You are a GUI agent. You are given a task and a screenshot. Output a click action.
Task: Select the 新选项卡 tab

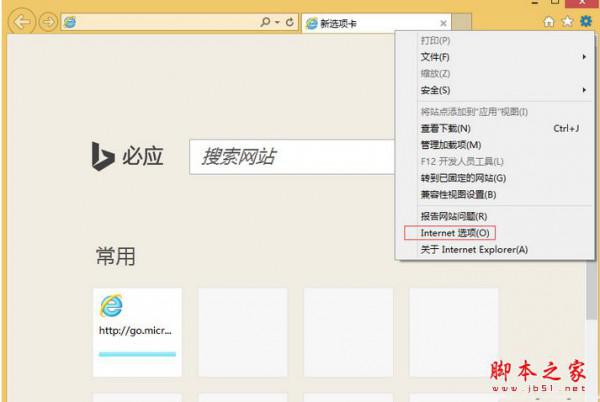click(x=376, y=24)
